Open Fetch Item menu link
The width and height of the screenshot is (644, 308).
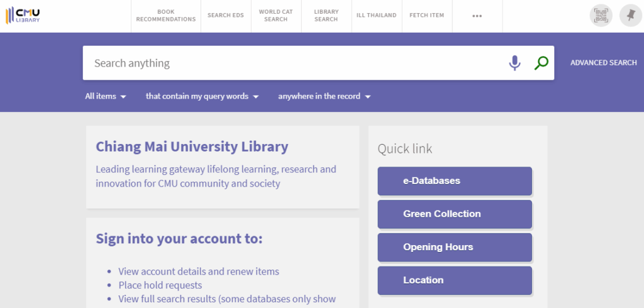point(426,16)
